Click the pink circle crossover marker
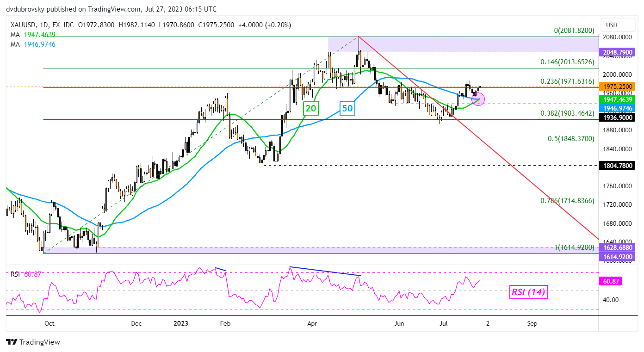This screenshot has height=352, width=644. (x=478, y=99)
